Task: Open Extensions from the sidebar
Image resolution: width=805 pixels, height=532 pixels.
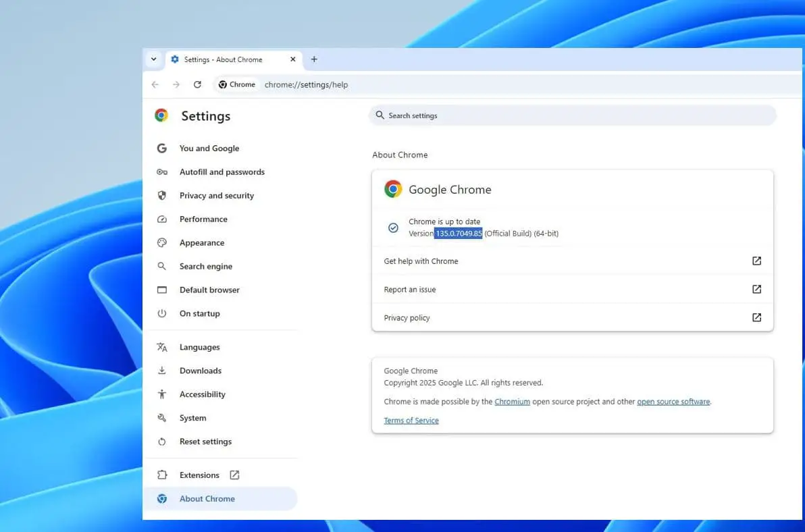Action: pos(199,475)
